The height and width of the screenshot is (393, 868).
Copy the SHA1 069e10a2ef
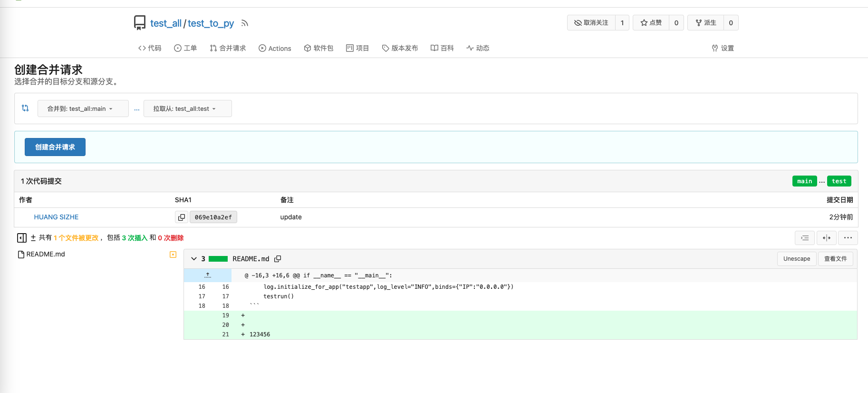[x=182, y=217]
